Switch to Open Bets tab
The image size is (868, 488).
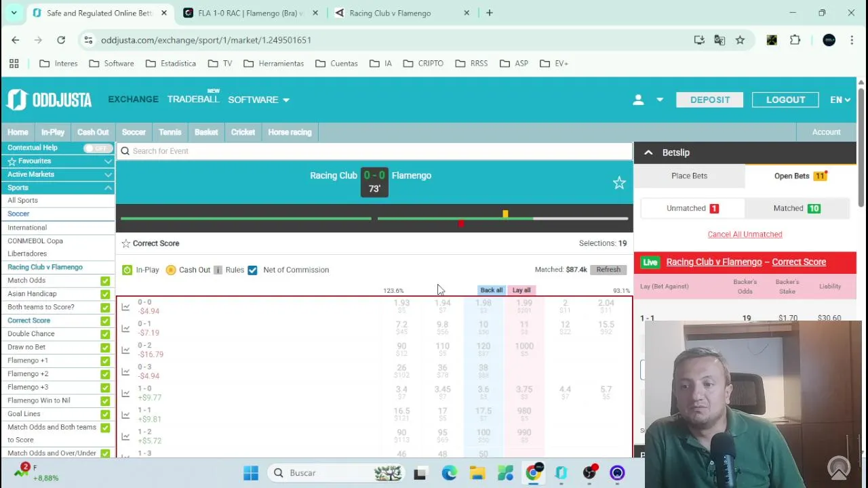800,176
